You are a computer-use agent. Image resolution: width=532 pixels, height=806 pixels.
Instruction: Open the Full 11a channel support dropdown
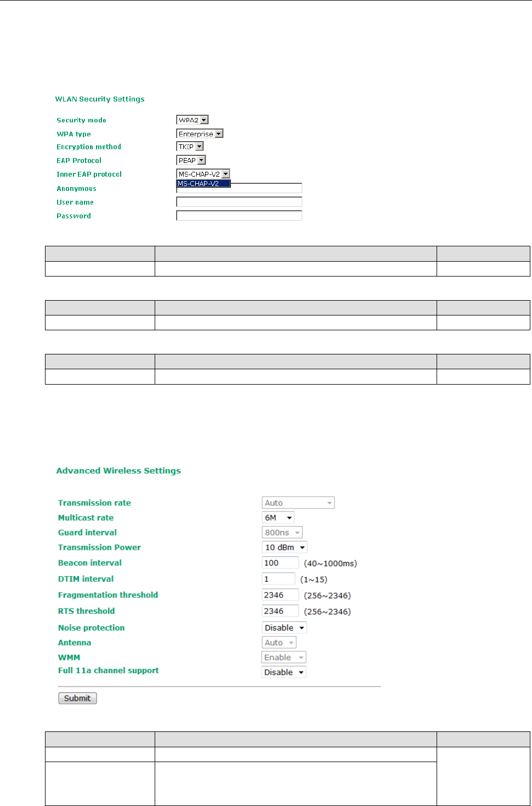coord(284,672)
